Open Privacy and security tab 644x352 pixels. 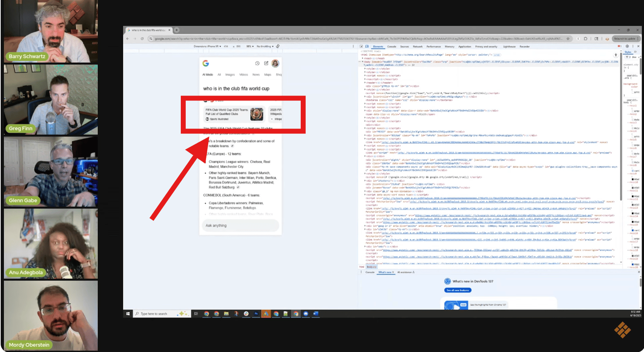tap(486, 46)
